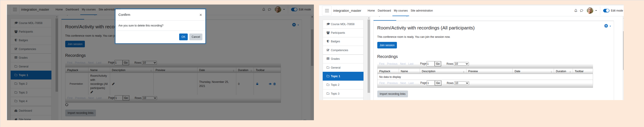Screen dimensions: 644x127
Task: Click the upper Go button in right screenshot
Action: point(438,64)
